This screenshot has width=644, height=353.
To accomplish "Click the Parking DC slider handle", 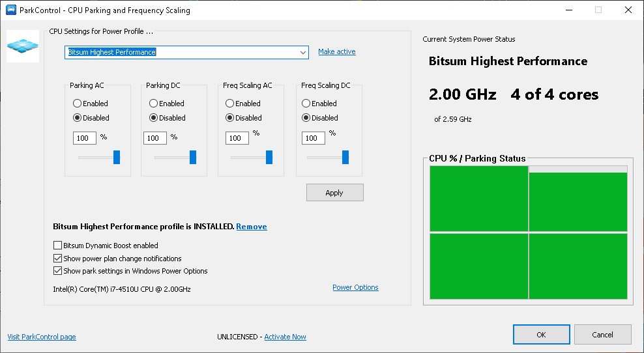I will [193, 157].
